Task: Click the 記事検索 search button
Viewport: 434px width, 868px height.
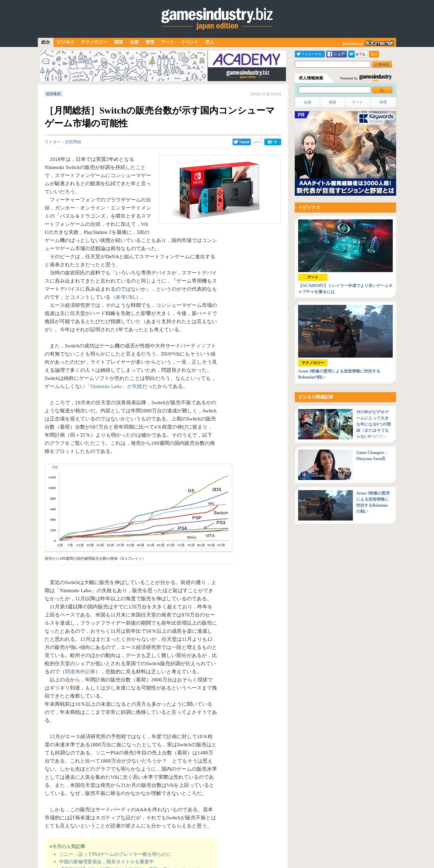Action: [382, 64]
